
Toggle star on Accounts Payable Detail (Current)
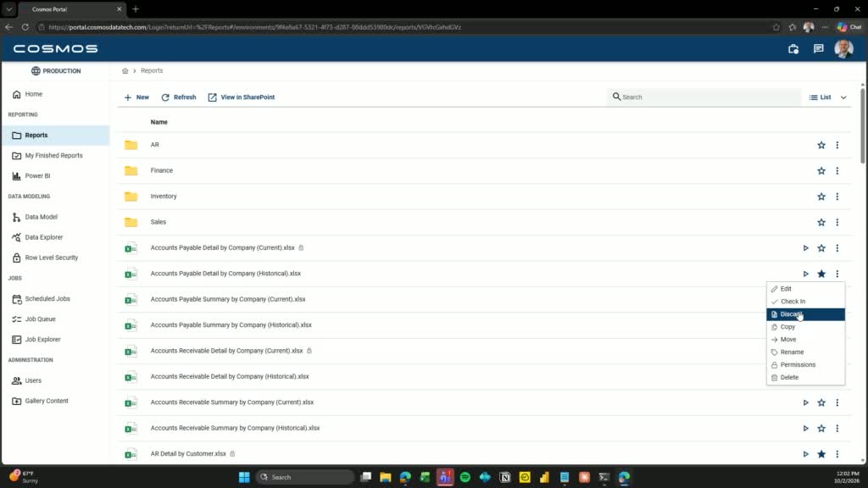point(821,248)
